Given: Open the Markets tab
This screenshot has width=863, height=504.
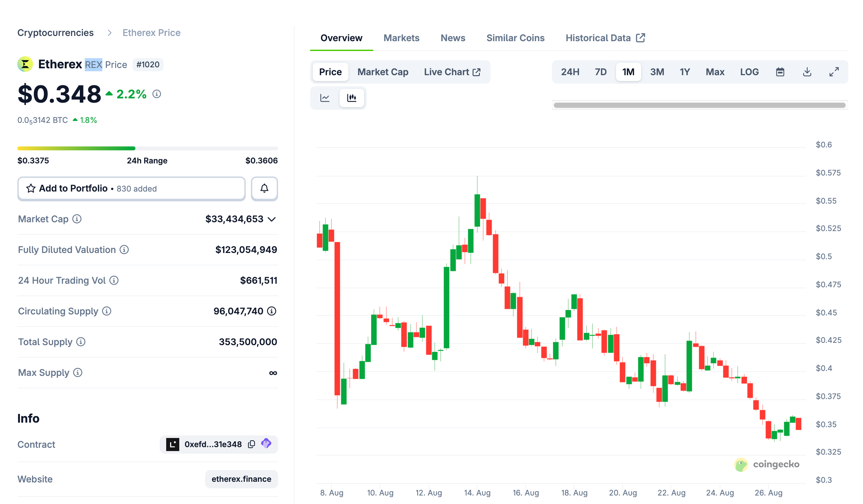Looking at the screenshot, I should tap(401, 38).
